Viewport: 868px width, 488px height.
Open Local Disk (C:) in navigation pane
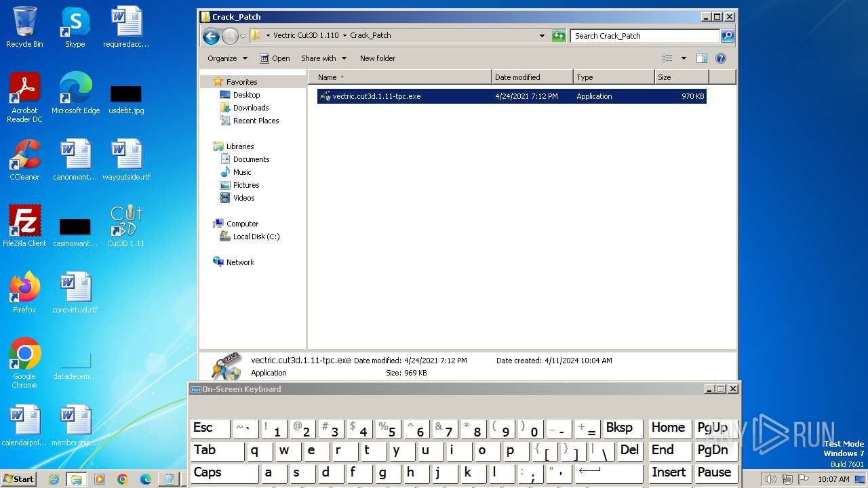[x=256, y=237]
